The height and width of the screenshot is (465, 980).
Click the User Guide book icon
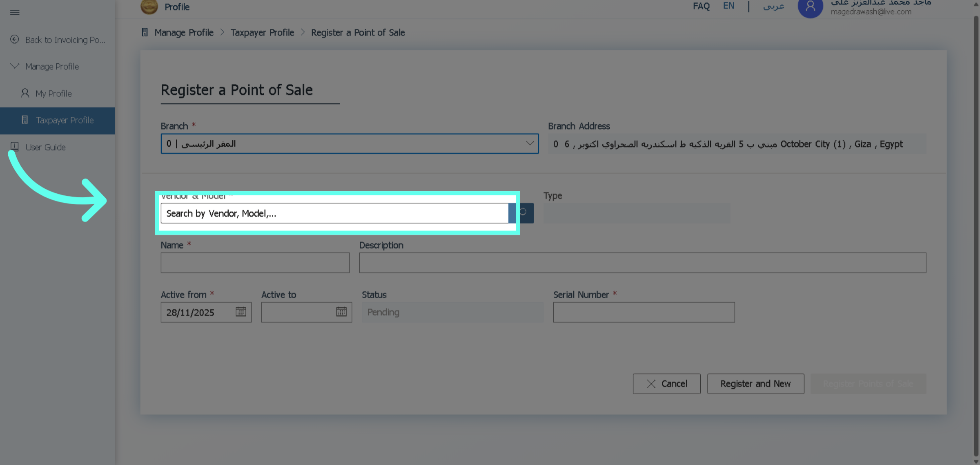tap(15, 147)
